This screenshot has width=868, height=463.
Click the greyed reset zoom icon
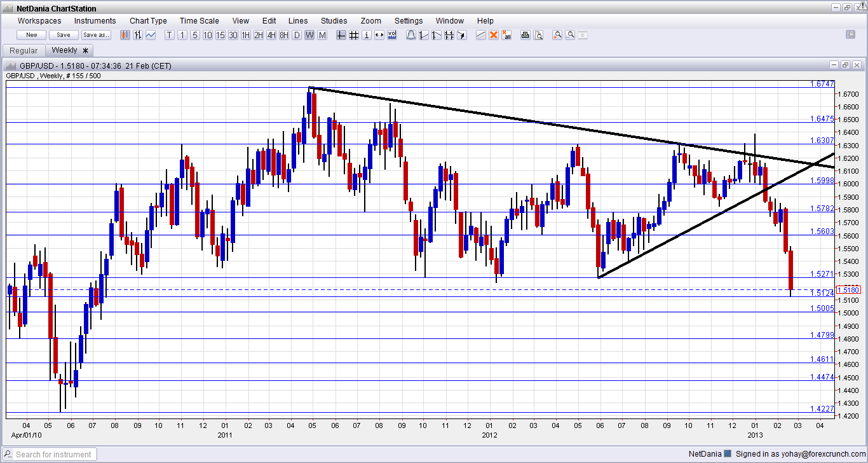pos(583,35)
